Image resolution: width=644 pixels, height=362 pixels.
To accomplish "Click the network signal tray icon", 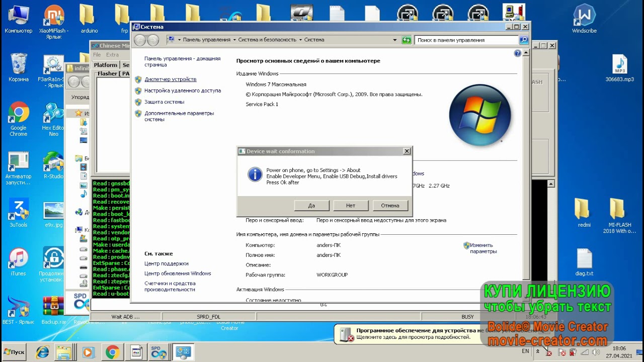I will point(585,352).
